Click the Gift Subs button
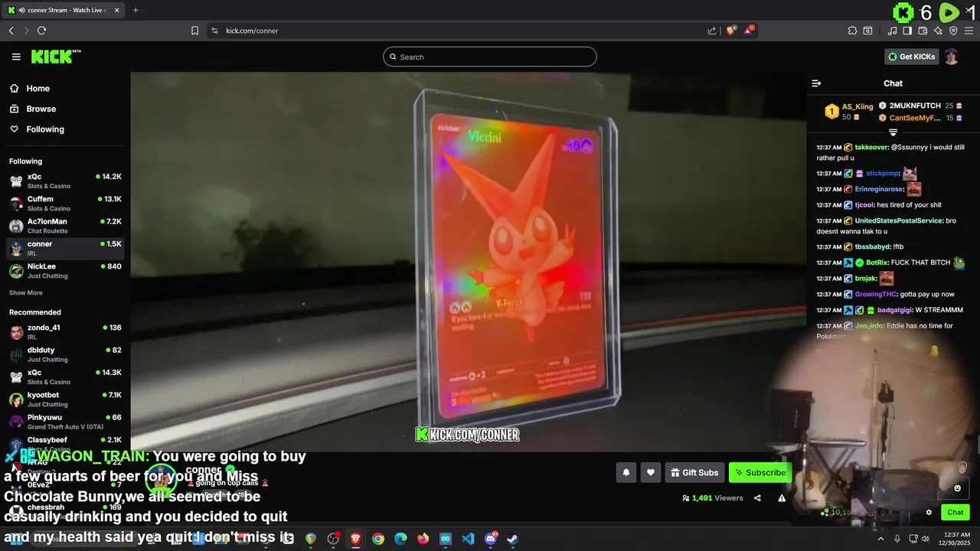The width and height of the screenshot is (980, 551). click(x=694, y=473)
